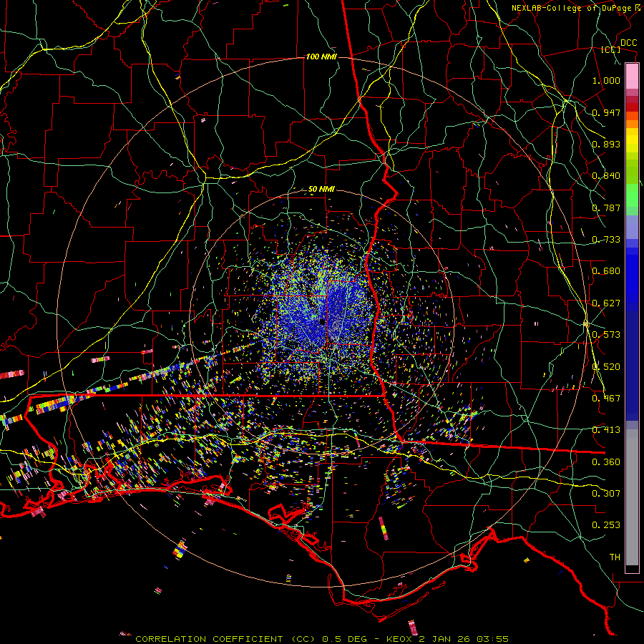Pick the light pink swatch atop color bar
The image size is (644, 644).
pyautogui.click(x=632, y=77)
